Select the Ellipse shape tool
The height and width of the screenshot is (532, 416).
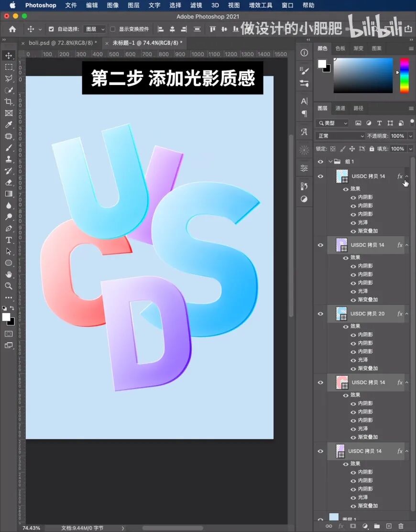click(9, 263)
